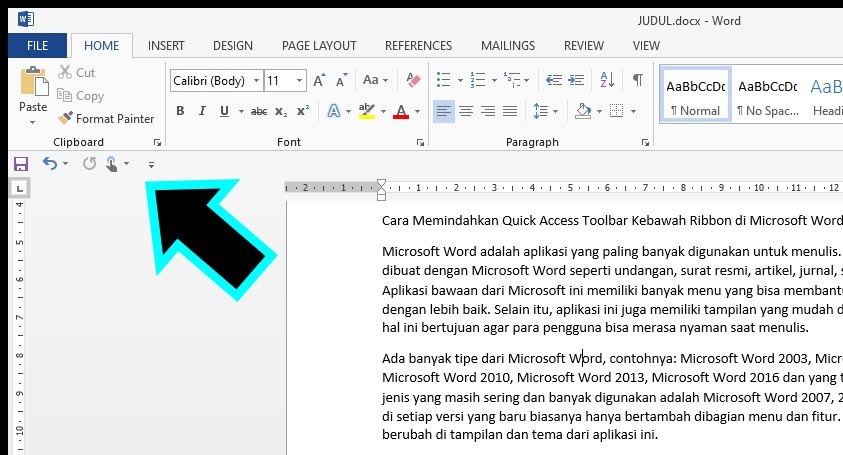Apply the red Font Color swatch
This screenshot has width=843, height=455.
click(x=401, y=111)
